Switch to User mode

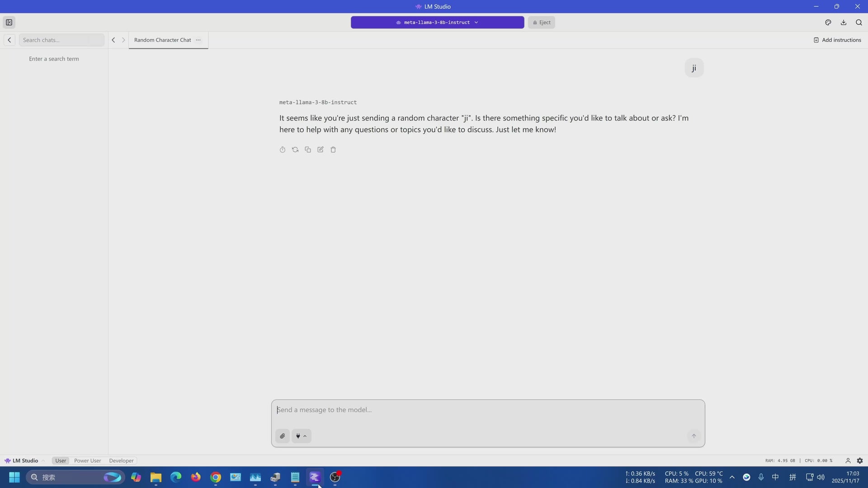click(61, 460)
